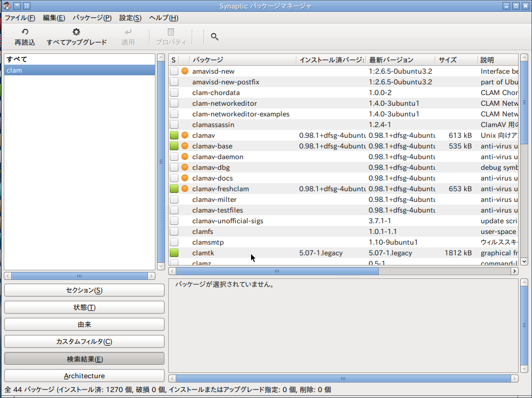Viewport: 532px width, 398px height.
Task: Toggle the installed clamav-freshclam status checkbox
Action: (x=174, y=189)
